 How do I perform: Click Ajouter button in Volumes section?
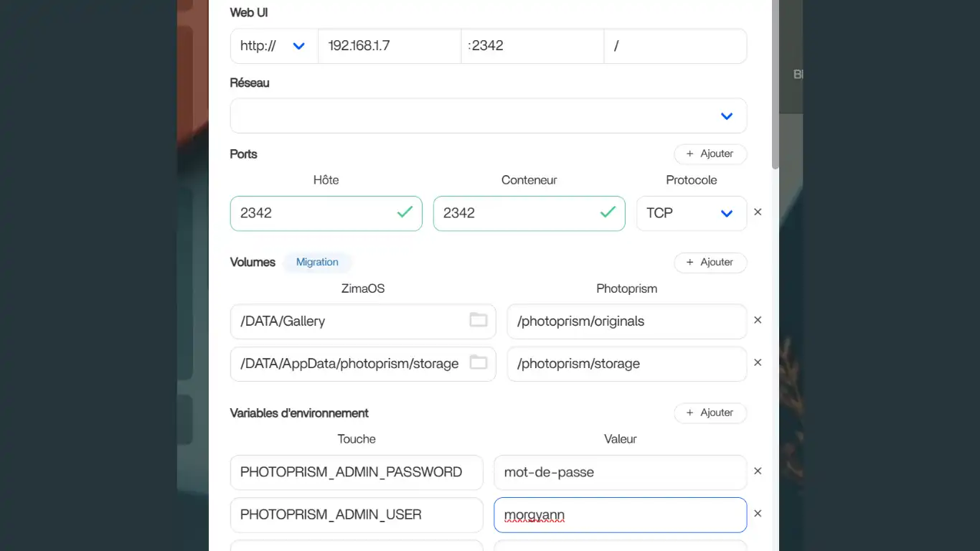tap(710, 262)
